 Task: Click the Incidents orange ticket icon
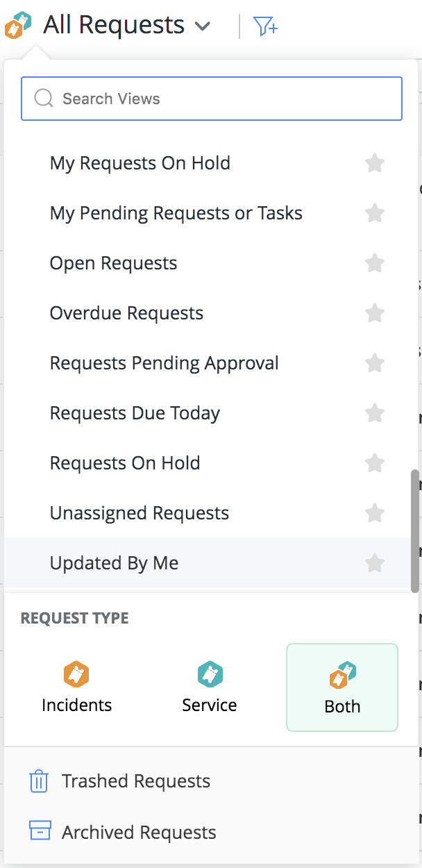[76, 674]
